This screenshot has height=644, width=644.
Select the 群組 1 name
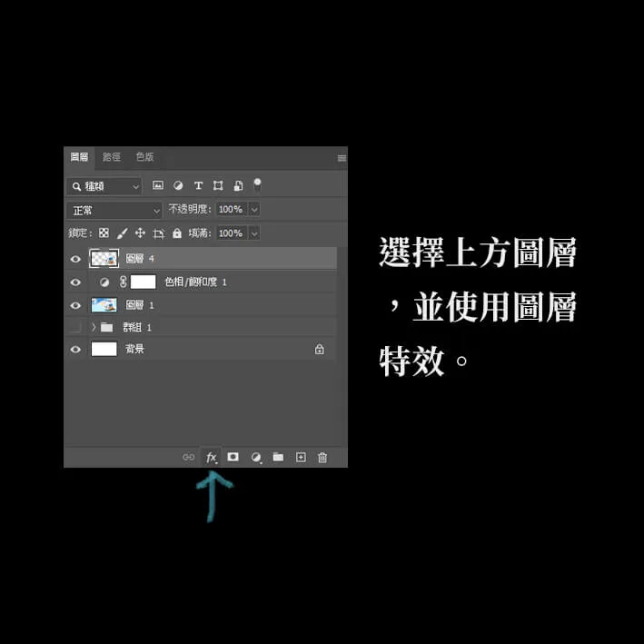[x=137, y=327]
